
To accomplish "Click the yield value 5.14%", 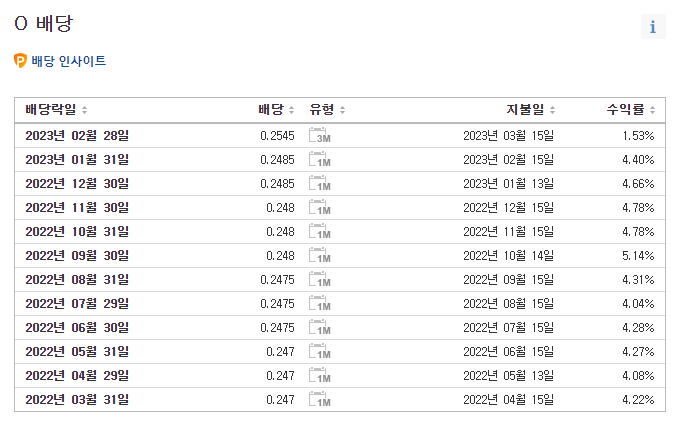I will point(638,256).
